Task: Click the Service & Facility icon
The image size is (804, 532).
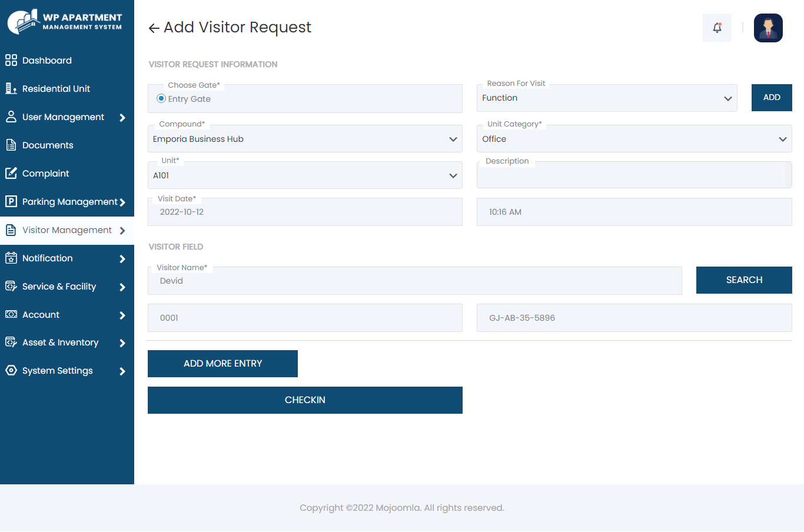Action: (11, 286)
